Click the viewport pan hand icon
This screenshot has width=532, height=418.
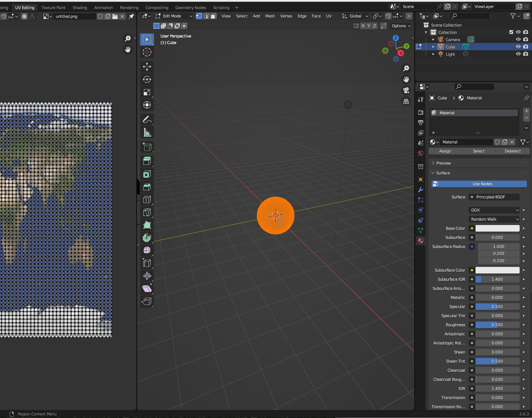click(406, 79)
